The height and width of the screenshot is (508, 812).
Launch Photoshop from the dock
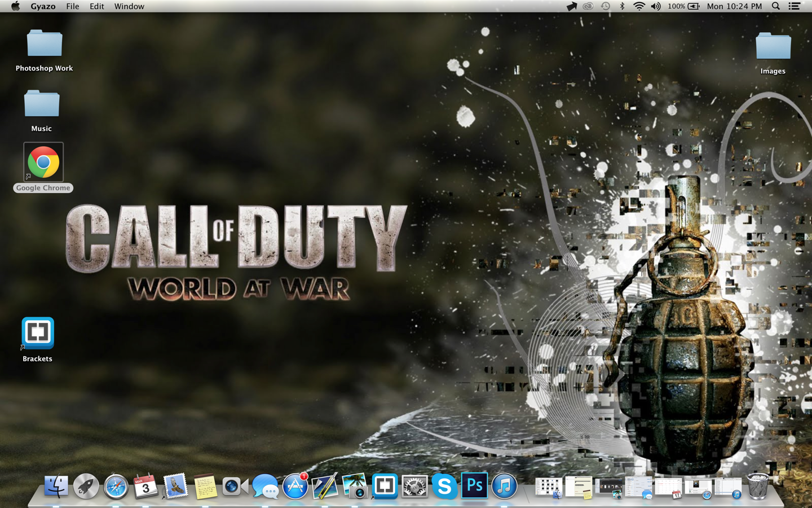pos(474,486)
